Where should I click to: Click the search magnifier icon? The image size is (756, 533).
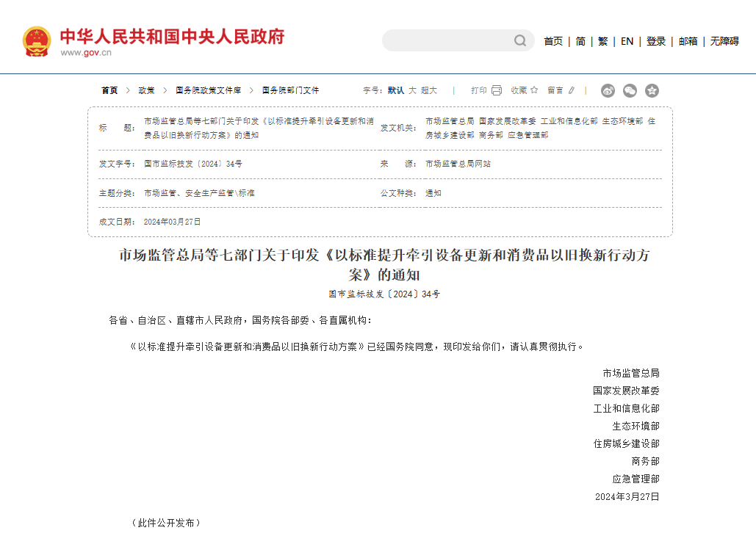pyautogui.click(x=520, y=40)
